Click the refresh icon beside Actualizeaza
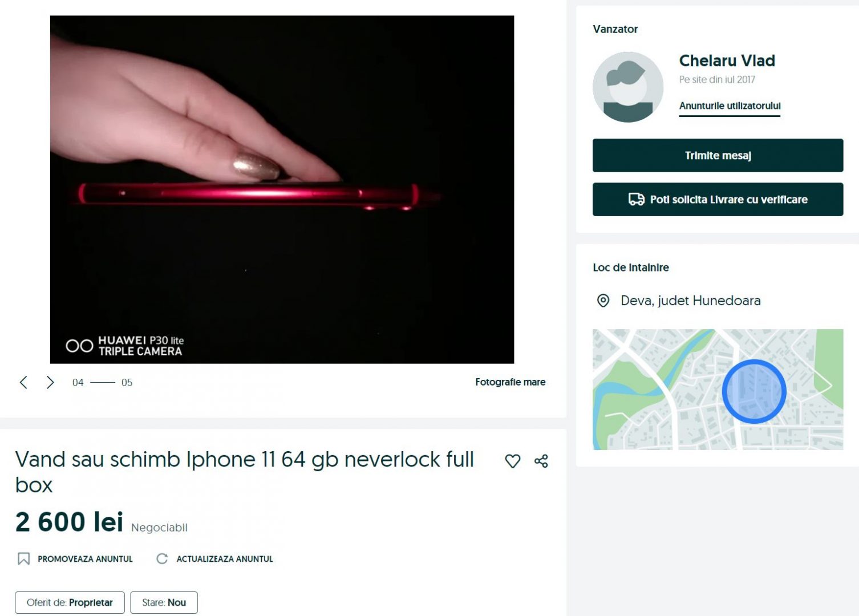Viewport: 859px width, 616px height. (x=162, y=559)
